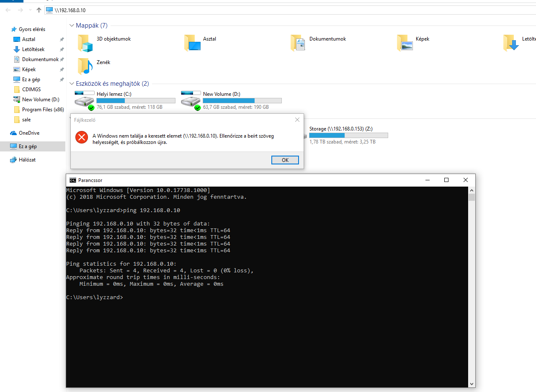Screen dimensions: 536x392
Task: Click the 'ping 192.168.0.10' command line
Action: (123, 210)
